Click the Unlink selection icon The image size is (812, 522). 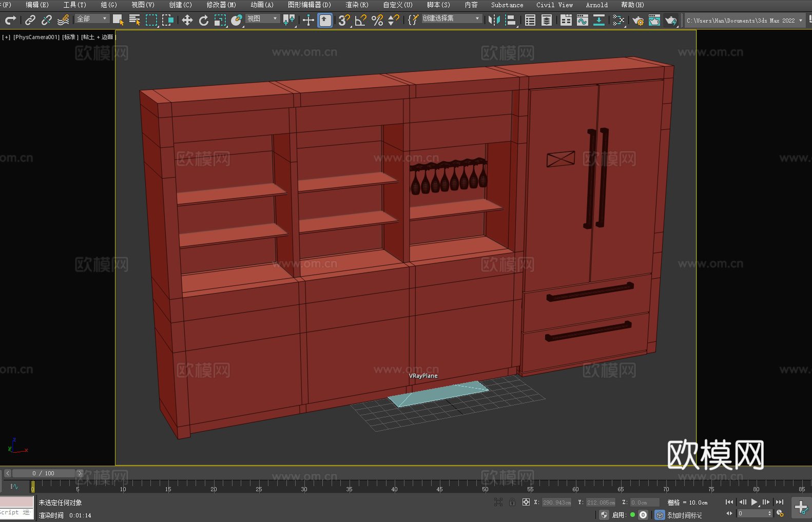(x=47, y=21)
